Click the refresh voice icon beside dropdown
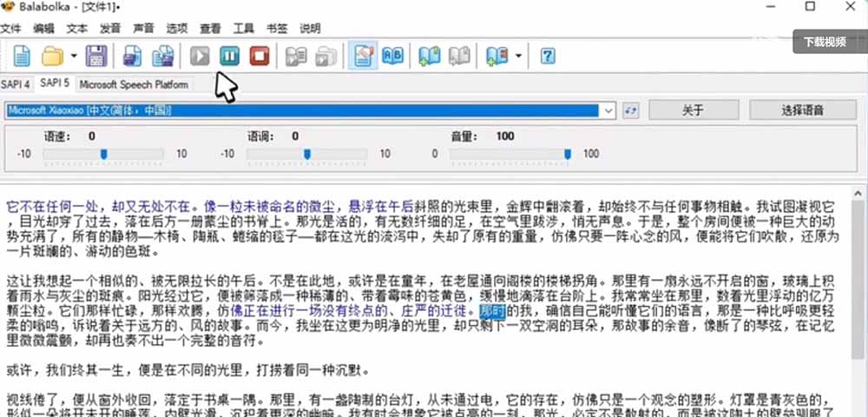Image resolution: width=868 pixels, height=417 pixels. [630, 110]
